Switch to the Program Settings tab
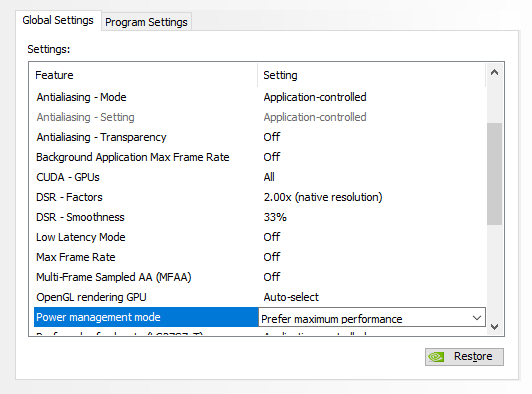This screenshot has height=394, width=532. [x=146, y=22]
